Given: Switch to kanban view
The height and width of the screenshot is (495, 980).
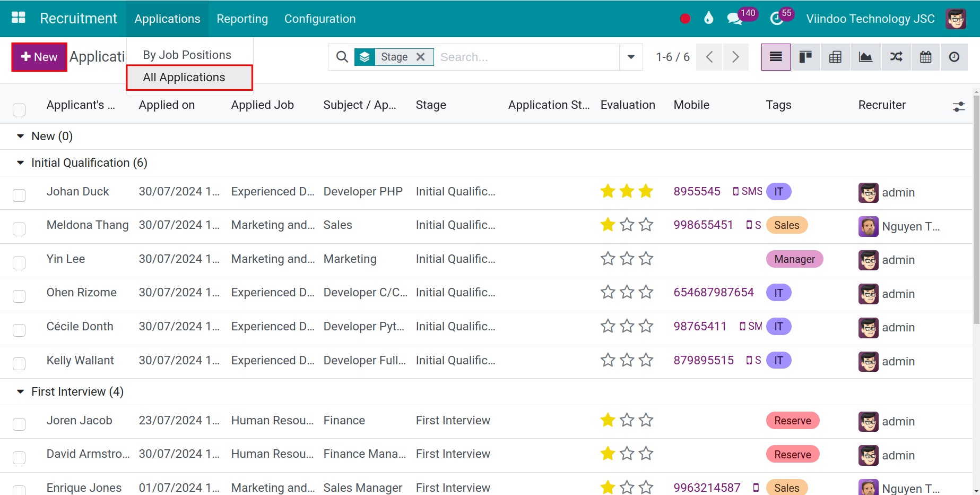Looking at the screenshot, I should [x=805, y=57].
